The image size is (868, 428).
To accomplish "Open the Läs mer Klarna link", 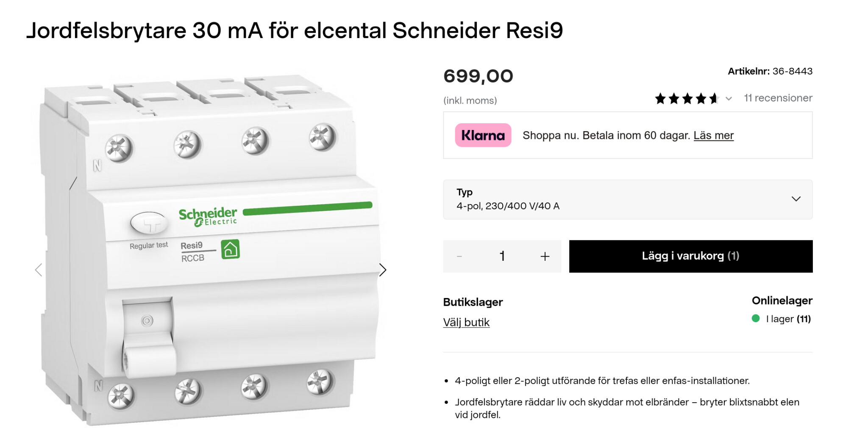I will point(713,135).
